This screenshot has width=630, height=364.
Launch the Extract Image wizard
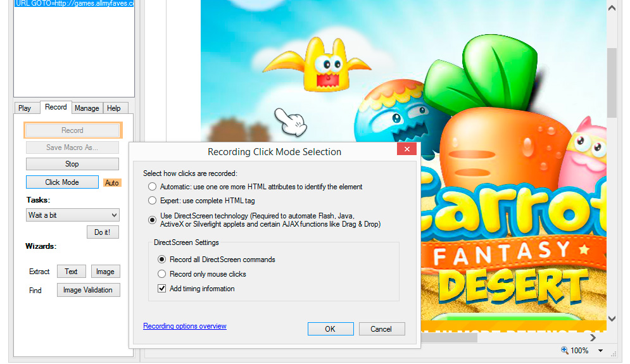pos(106,272)
